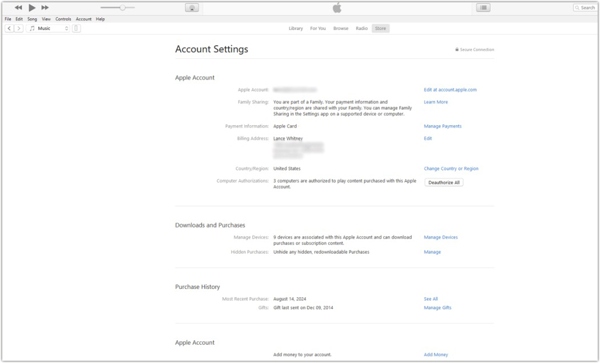Viewport: 600px width, 363px height.
Task: Click the Lance Whitney billing name
Action: click(288, 138)
